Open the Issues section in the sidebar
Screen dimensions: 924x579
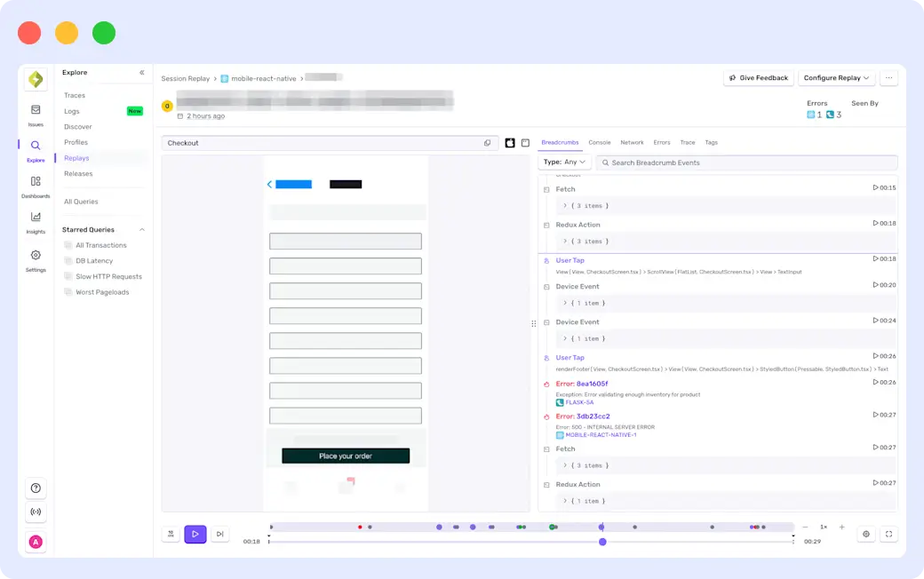[x=36, y=113]
